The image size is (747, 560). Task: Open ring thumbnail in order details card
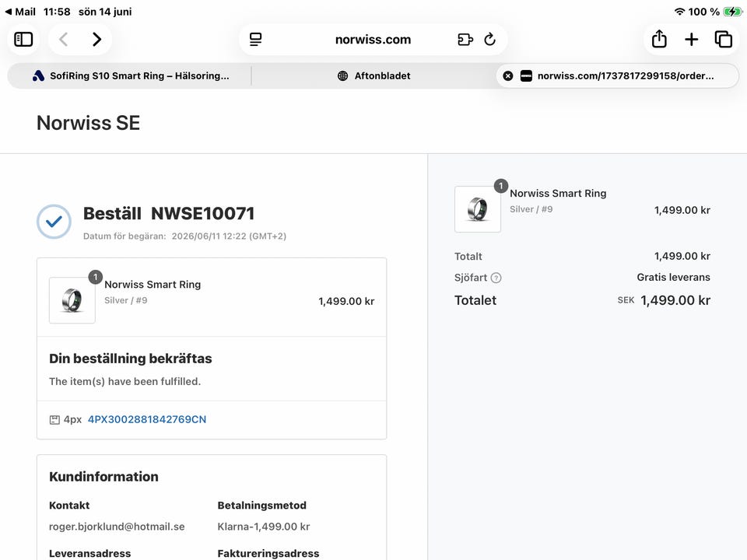click(72, 300)
